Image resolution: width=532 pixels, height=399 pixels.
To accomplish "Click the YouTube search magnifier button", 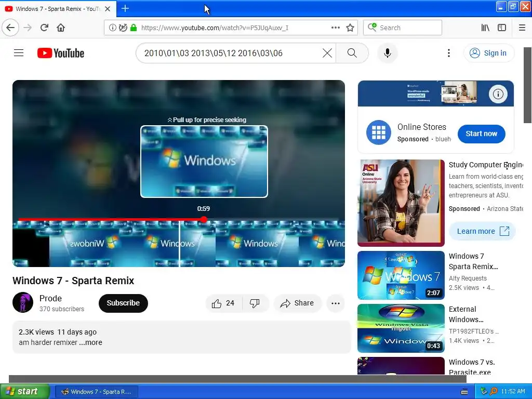I will pyautogui.click(x=352, y=53).
